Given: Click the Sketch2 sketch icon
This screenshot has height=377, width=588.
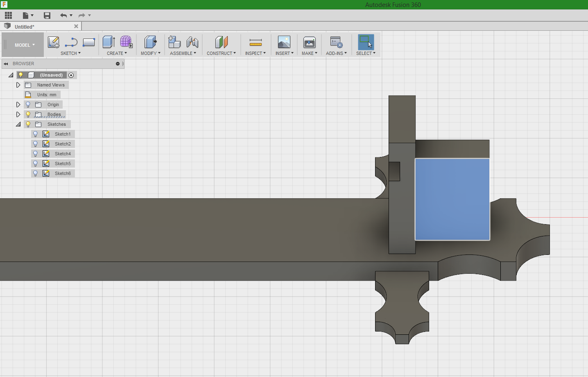Looking at the screenshot, I should pyautogui.click(x=46, y=144).
